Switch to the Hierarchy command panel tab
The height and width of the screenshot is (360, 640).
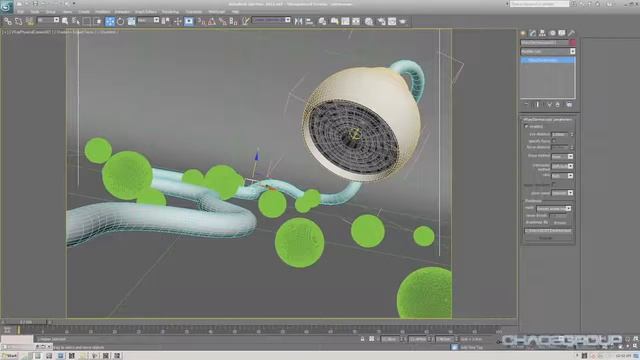coord(542,33)
